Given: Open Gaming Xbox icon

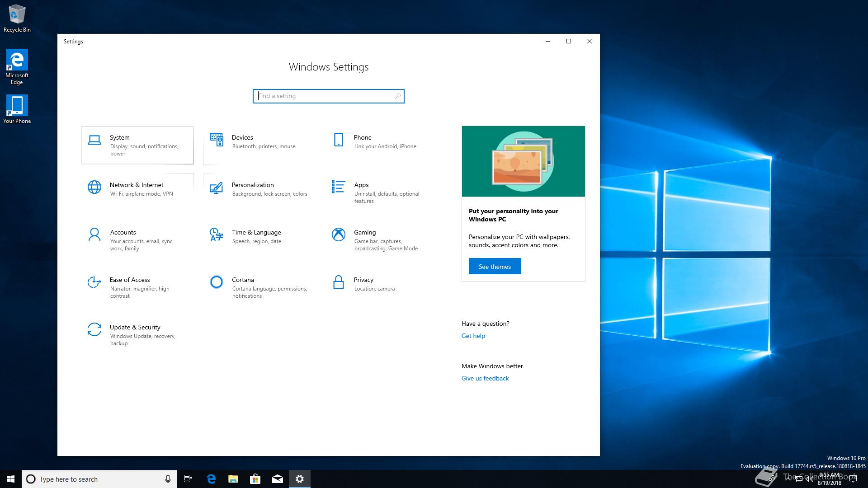Looking at the screenshot, I should [x=339, y=235].
